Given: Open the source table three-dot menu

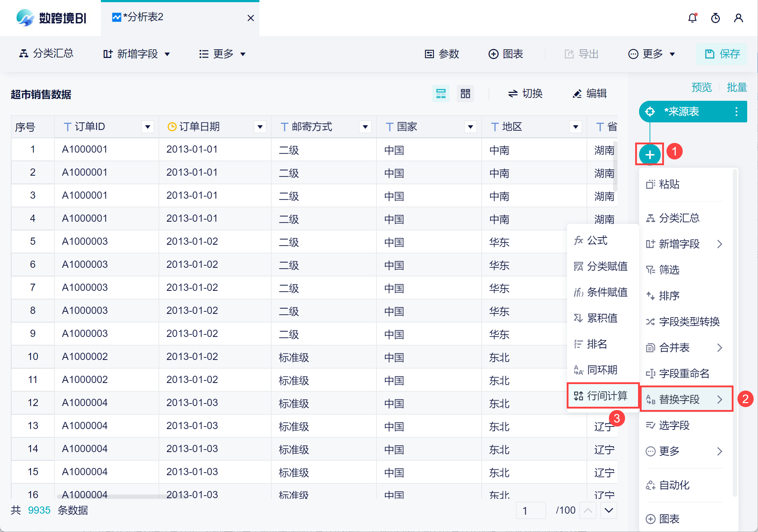Looking at the screenshot, I should tap(736, 112).
